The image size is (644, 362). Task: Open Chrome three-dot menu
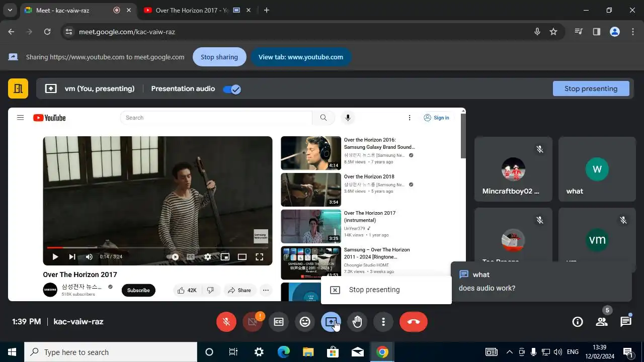point(633,32)
